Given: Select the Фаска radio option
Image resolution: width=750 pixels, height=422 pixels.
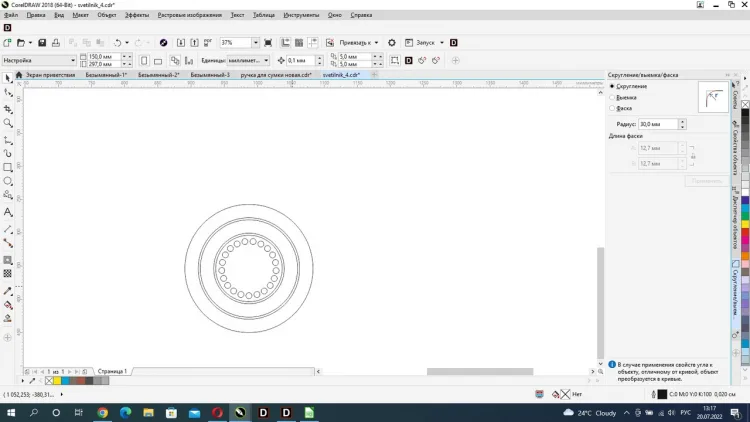Looking at the screenshot, I should [612, 108].
